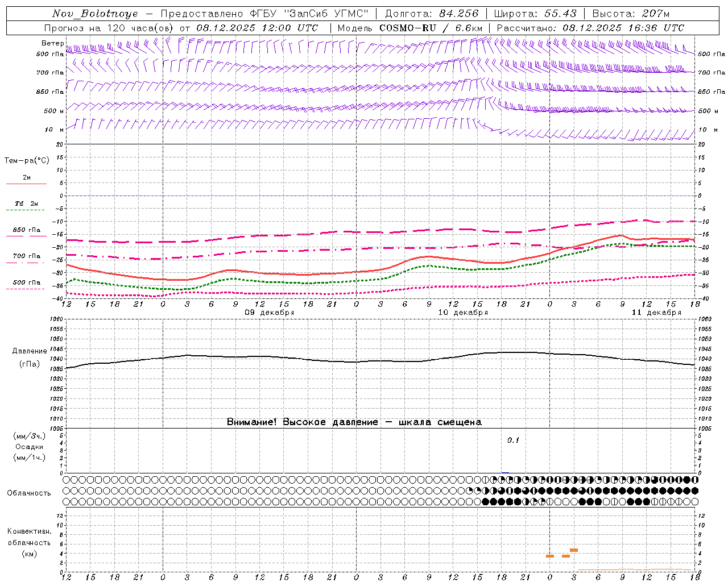Click the Долгота: 84.256 value
The width and height of the screenshot is (728, 582).
[432, 14]
